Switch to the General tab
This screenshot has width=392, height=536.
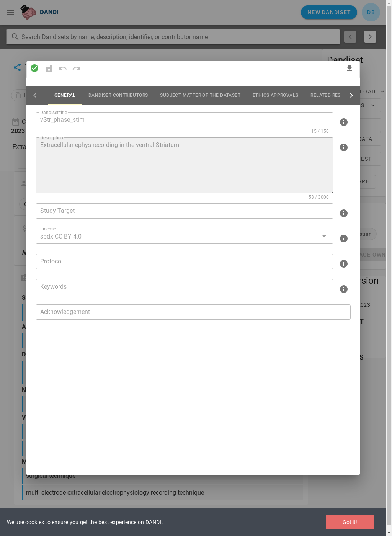[x=65, y=95]
